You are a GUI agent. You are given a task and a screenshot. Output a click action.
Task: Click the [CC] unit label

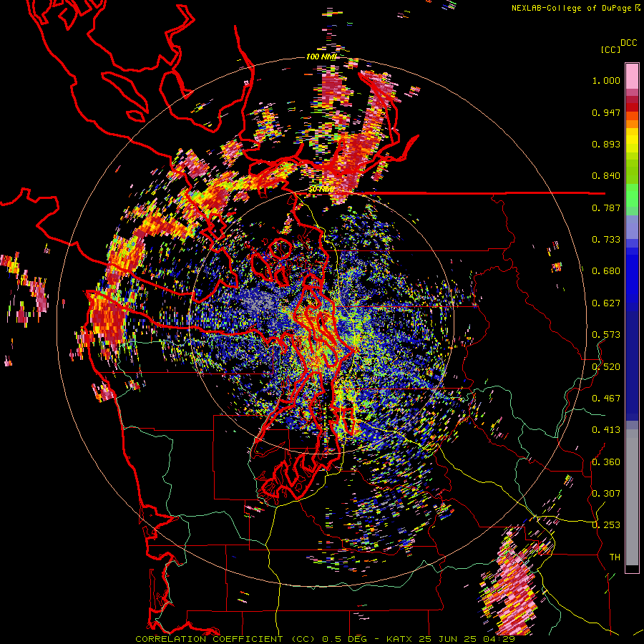[610, 49]
